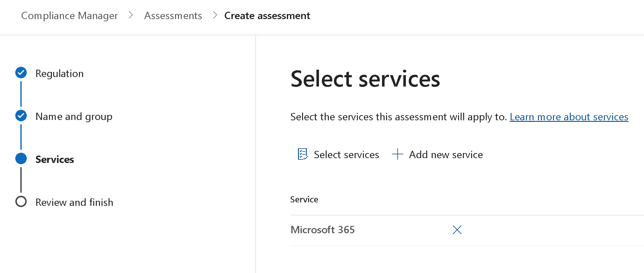Click the Regulation step checkmark icon
Image resolution: width=644 pixels, height=273 pixels.
click(x=21, y=73)
